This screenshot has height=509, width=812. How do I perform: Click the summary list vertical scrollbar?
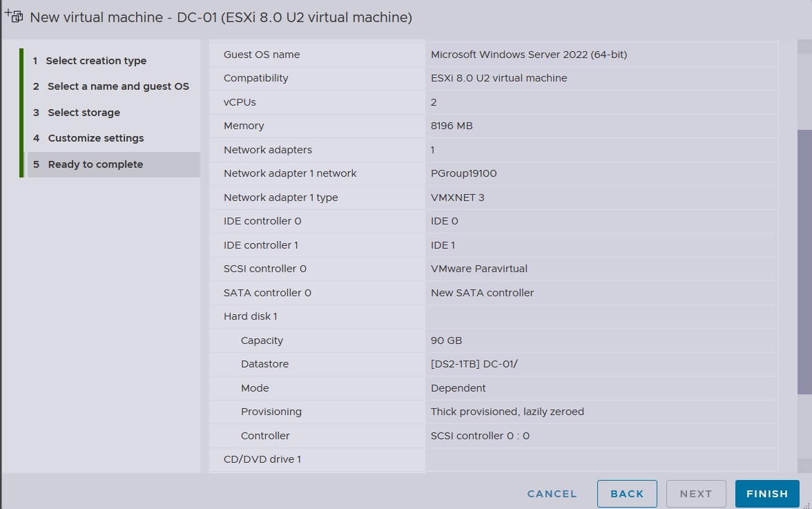804,262
